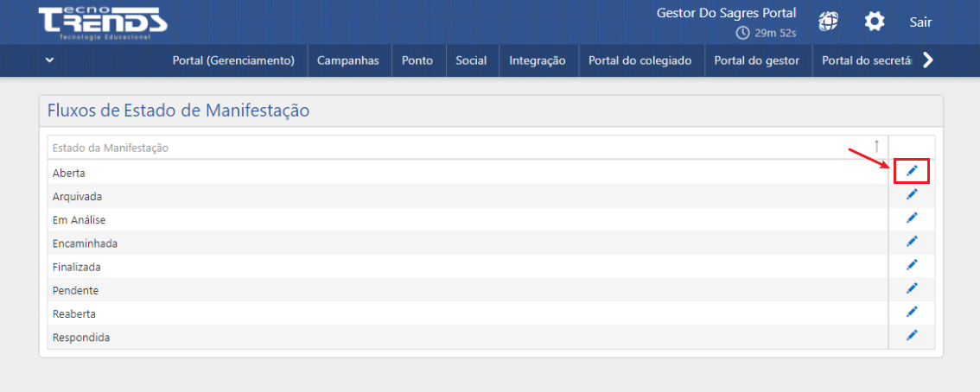Show more navigation items with right arrow
The image size is (980, 392).
pyautogui.click(x=928, y=60)
